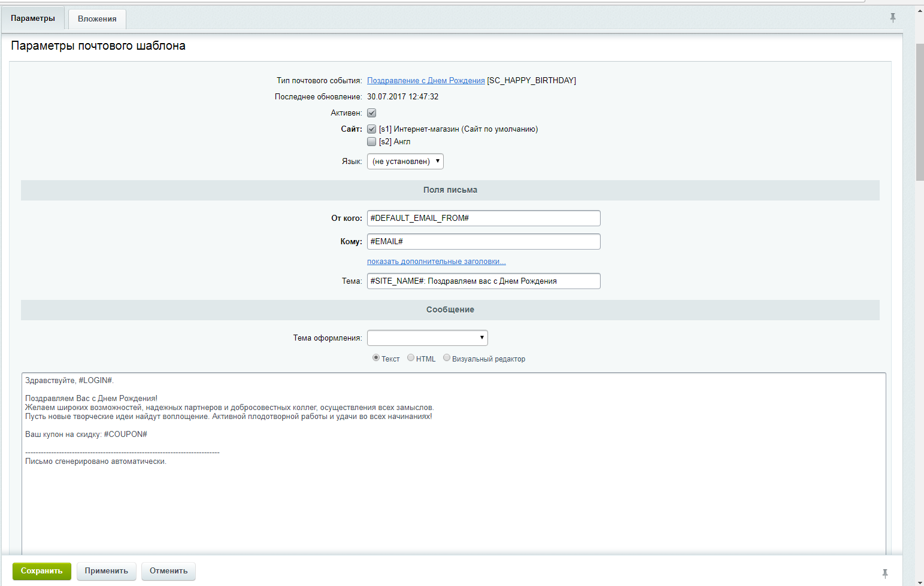Click into the От кого input field
This screenshot has width=924, height=586.
[x=483, y=218]
